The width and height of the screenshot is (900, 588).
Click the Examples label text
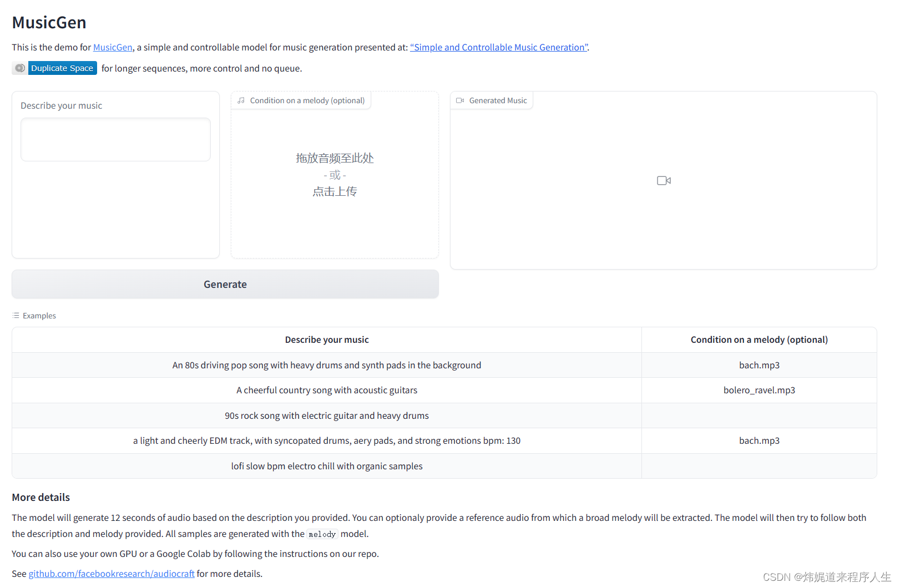tap(39, 316)
